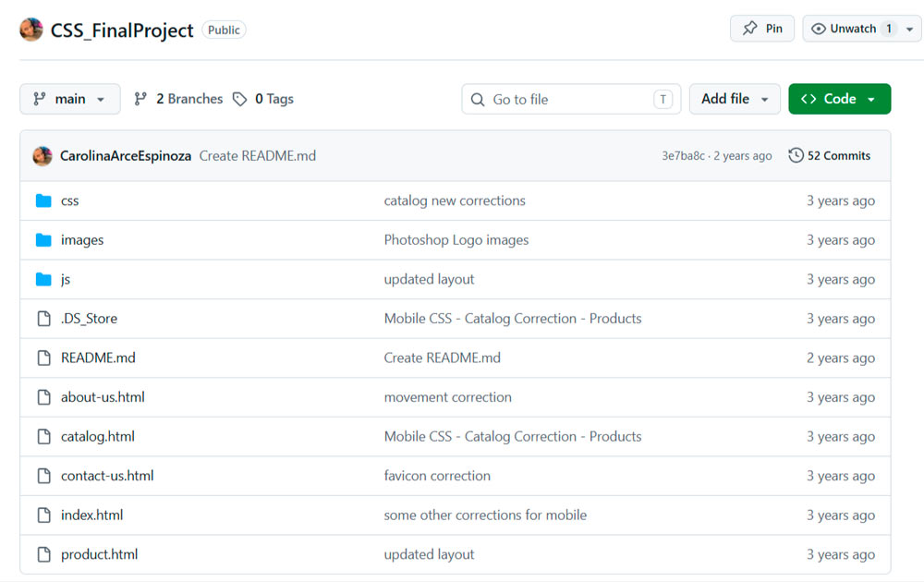Screen dimensions: 924x582
Task: Open the css folder
Action: pyautogui.click(x=69, y=200)
